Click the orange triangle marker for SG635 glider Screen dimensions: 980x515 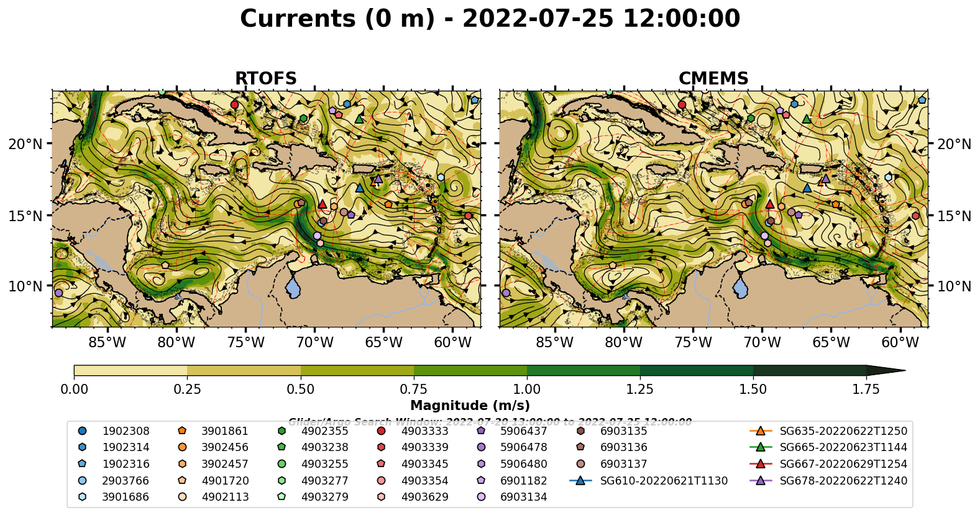760,431
